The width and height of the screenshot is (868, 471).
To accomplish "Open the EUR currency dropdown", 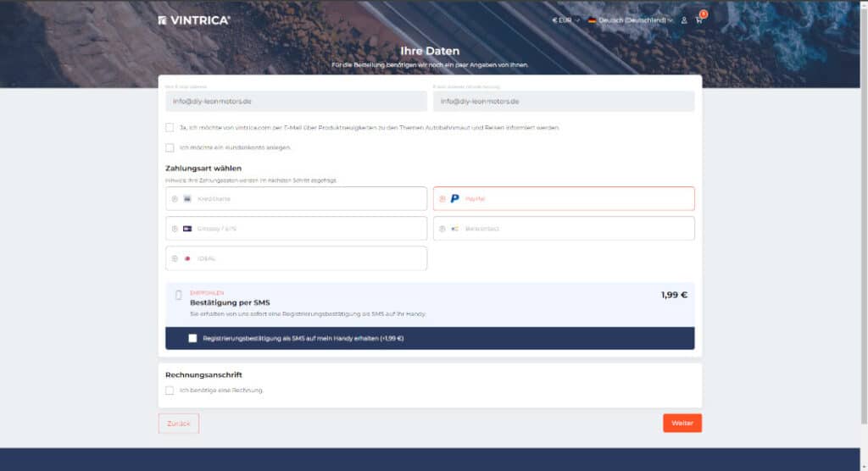I will (565, 20).
